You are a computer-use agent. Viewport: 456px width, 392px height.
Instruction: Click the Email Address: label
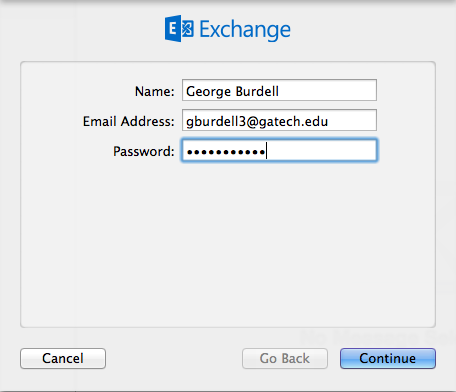point(128,121)
